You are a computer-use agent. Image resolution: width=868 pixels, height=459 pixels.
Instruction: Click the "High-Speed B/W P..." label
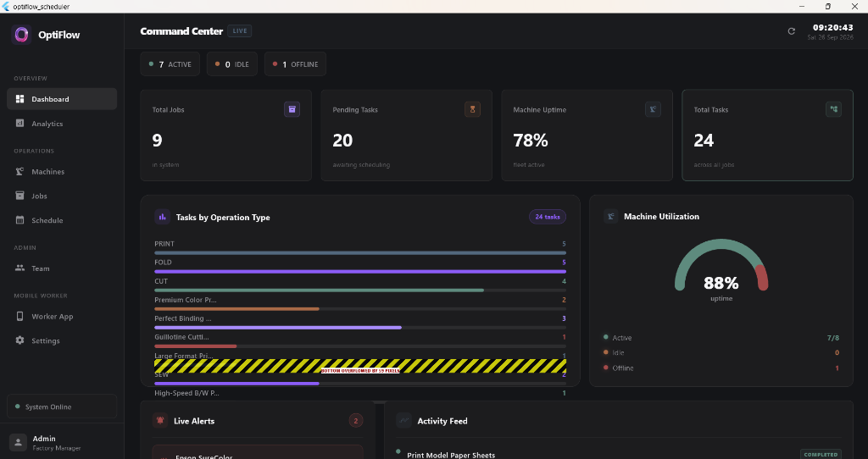pyautogui.click(x=186, y=393)
